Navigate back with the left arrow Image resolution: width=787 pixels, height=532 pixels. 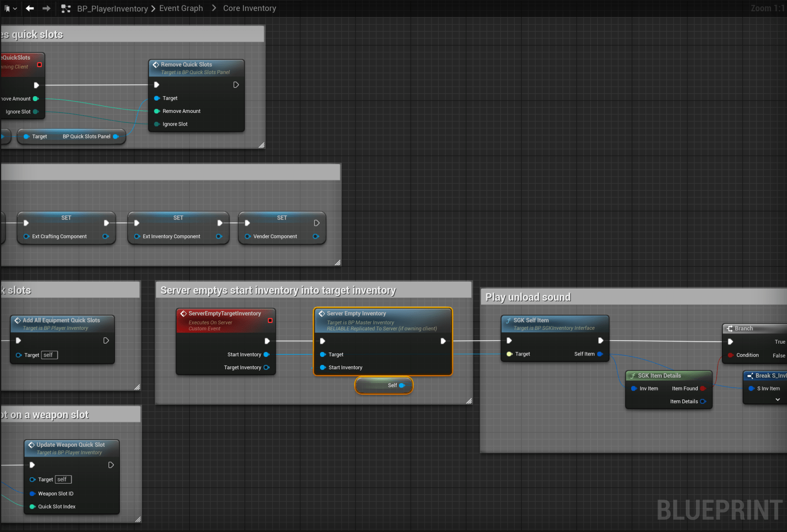30,8
